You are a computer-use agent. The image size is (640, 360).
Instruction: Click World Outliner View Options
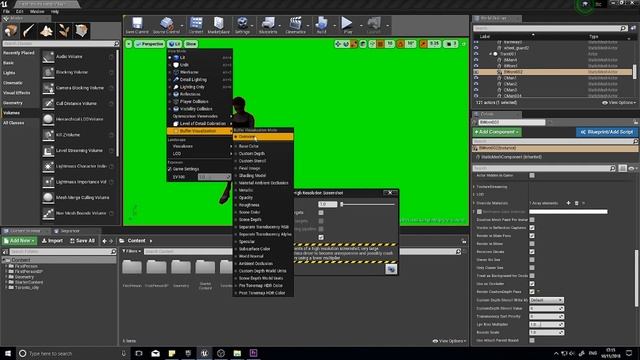(x=619, y=103)
